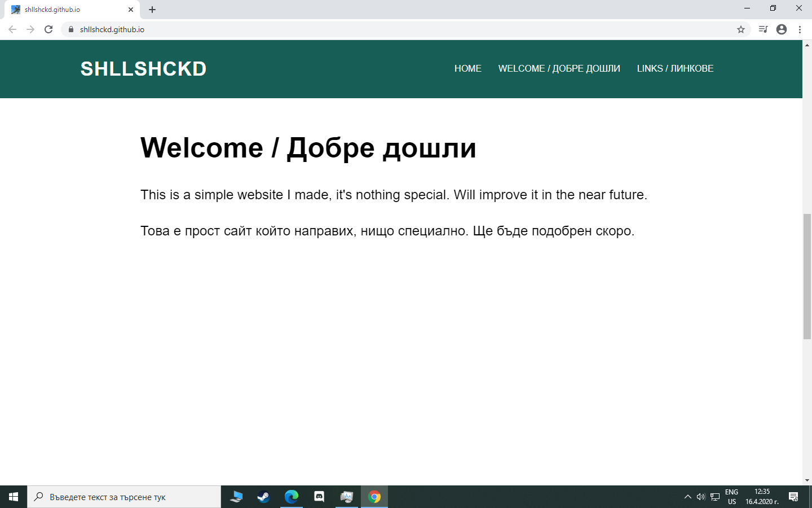Reload the page with the refresh icon

coord(47,29)
